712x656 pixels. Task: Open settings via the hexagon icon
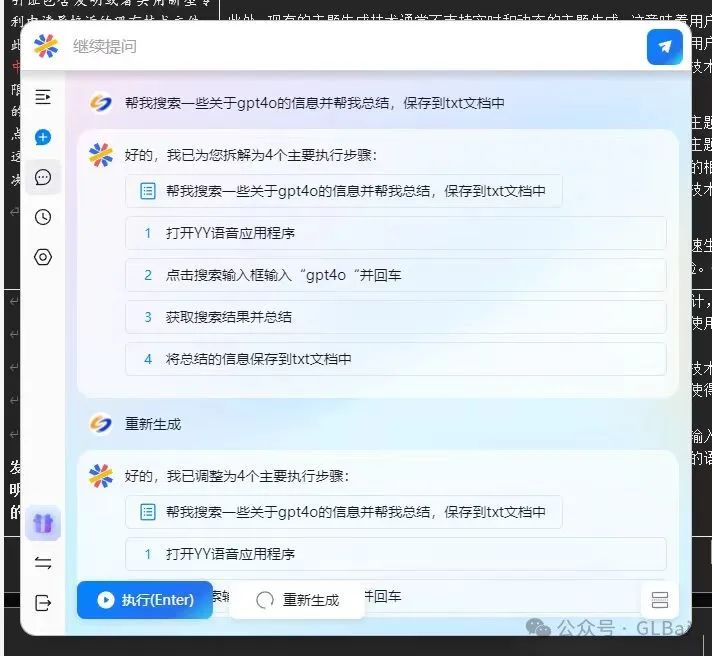coord(43,257)
